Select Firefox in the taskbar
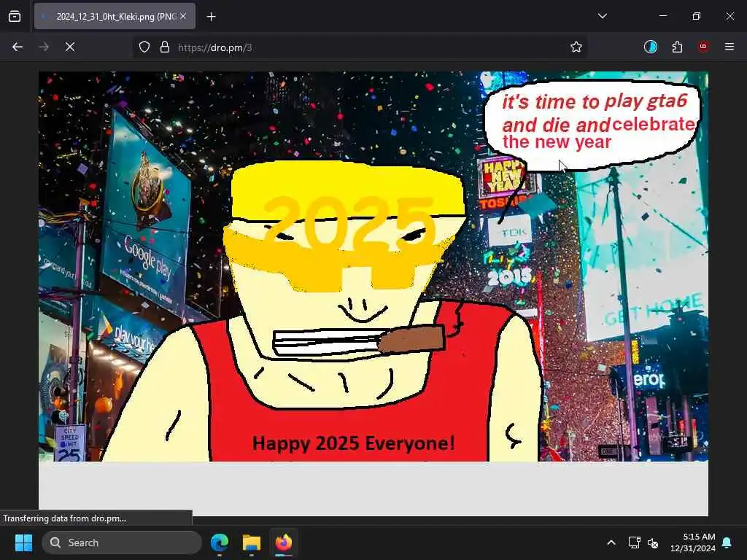This screenshot has width=747, height=560. click(x=284, y=542)
